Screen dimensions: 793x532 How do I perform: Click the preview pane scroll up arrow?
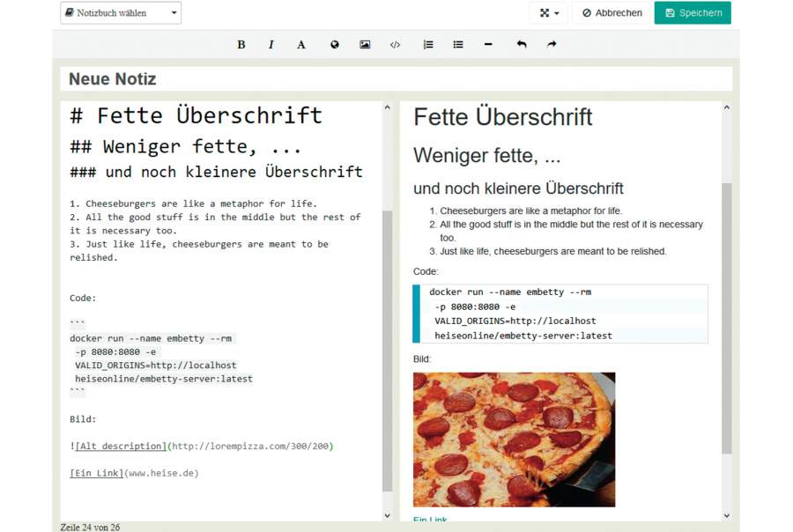727,107
